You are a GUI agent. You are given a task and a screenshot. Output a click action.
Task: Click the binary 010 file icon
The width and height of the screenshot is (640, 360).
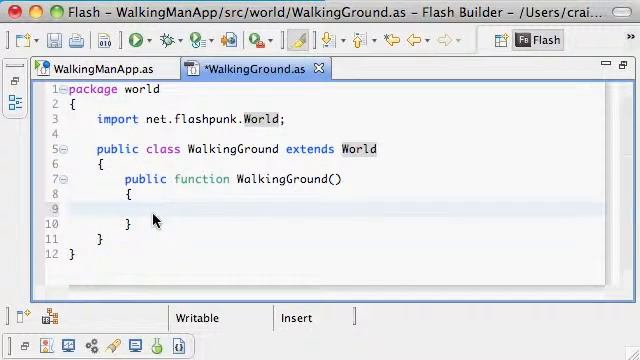pyautogui.click(x=104, y=41)
